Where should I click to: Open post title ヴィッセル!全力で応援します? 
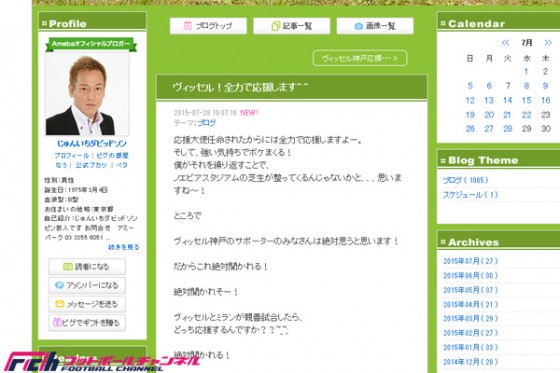click(x=240, y=88)
